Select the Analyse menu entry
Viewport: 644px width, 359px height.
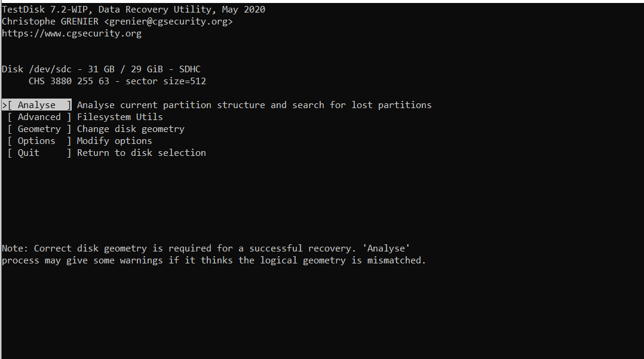click(39, 105)
